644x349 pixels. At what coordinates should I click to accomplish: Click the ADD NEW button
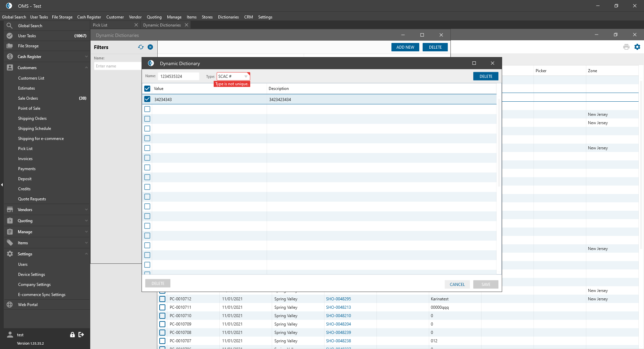(405, 47)
